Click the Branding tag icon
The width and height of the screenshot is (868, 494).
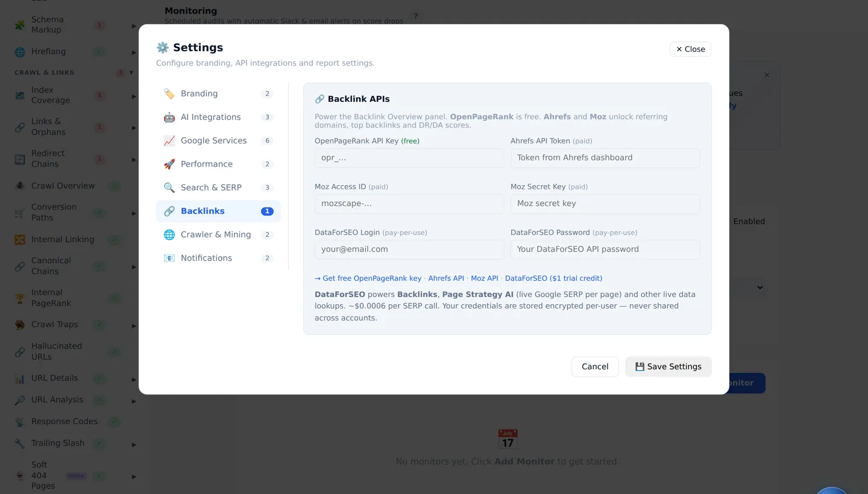point(169,93)
